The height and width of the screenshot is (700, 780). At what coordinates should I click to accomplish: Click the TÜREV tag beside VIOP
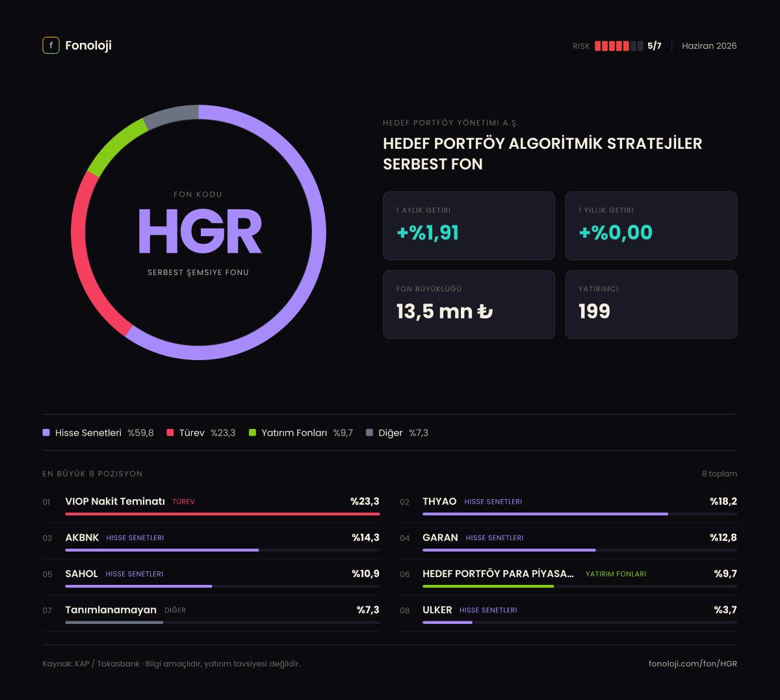point(183,502)
